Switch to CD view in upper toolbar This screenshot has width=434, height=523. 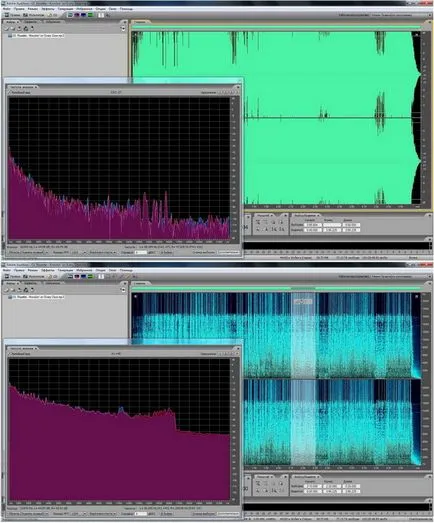(x=53, y=15)
